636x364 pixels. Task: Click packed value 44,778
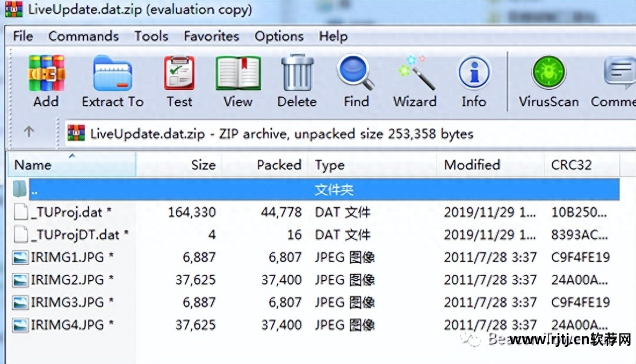pos(281,212)
